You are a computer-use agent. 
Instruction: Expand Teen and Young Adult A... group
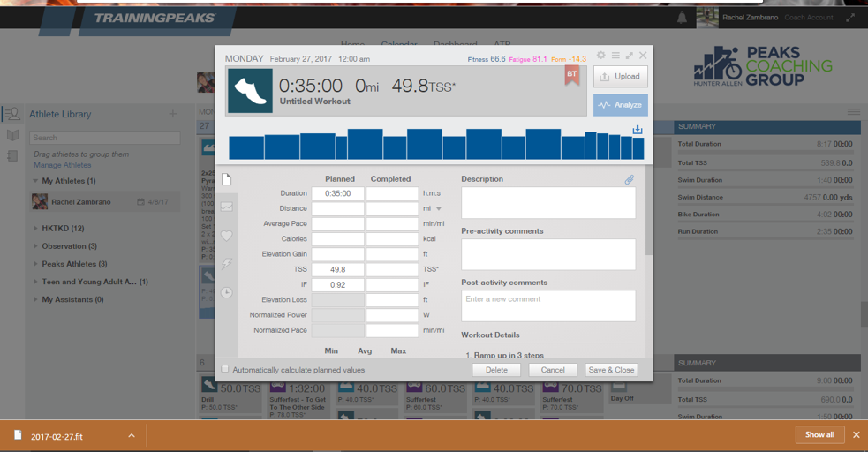(35, 282)
